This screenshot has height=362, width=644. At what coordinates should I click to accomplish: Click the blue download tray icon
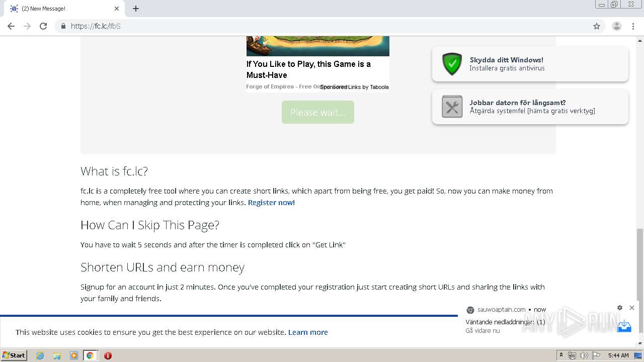click(x=624, y=326)
